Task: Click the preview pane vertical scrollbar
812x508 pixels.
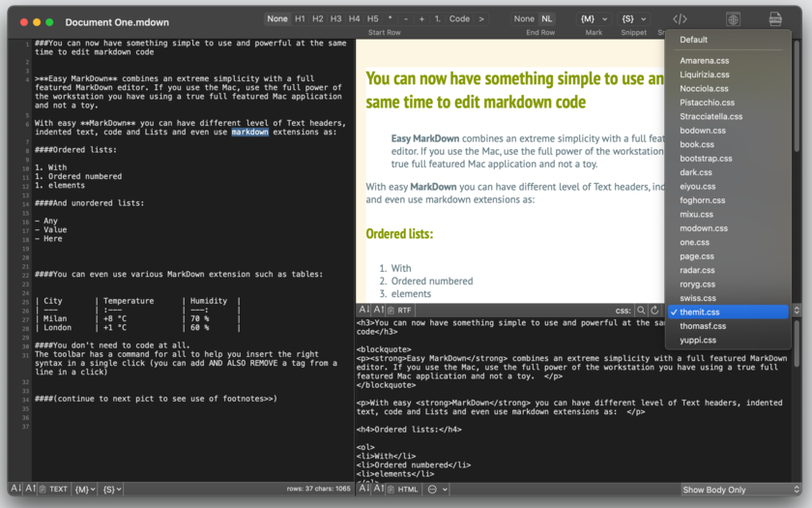Action: pos(797,96)
